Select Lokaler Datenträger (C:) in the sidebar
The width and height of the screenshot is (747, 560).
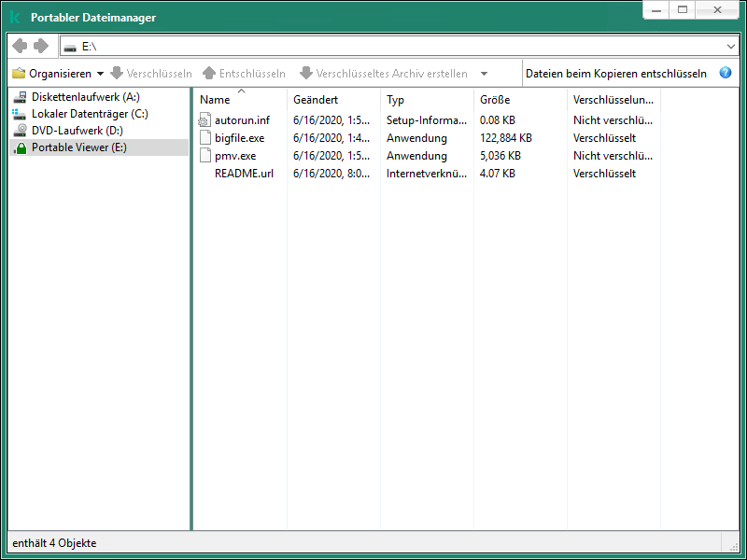73,115
